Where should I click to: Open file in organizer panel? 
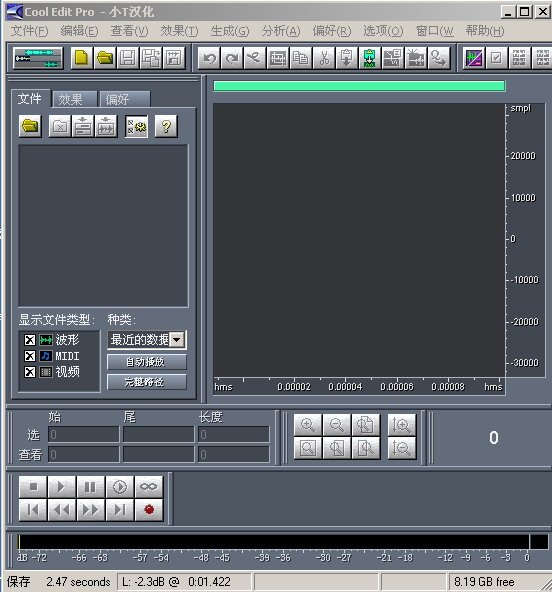(30, 126)
